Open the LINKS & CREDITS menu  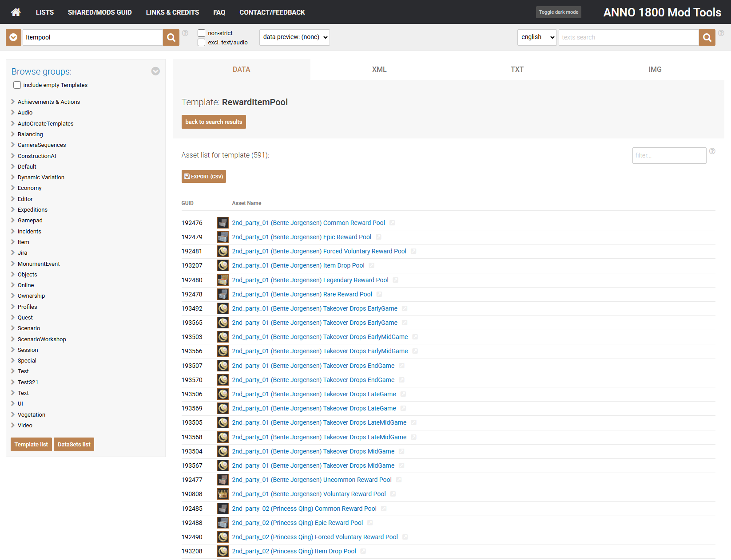coord(172,12)
